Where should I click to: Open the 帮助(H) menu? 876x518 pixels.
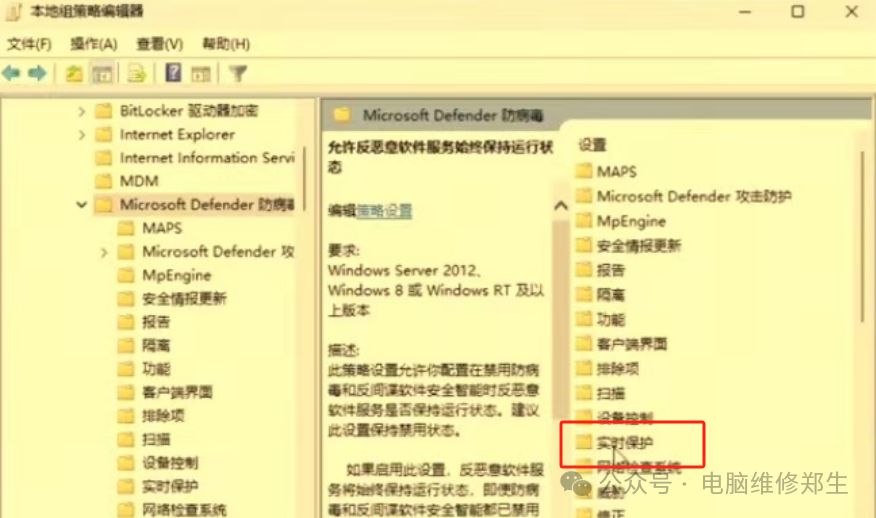click(226, 44)
